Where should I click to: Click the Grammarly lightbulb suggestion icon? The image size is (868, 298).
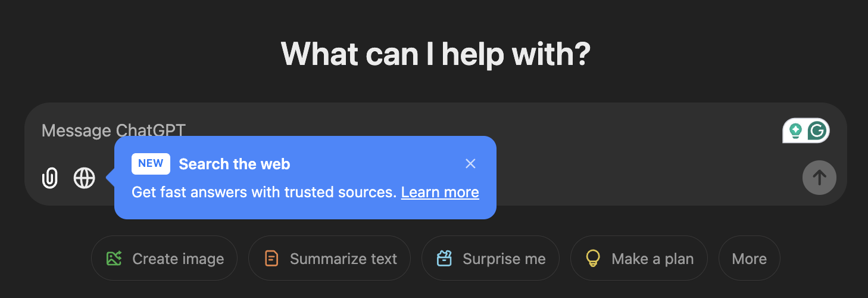795,131
